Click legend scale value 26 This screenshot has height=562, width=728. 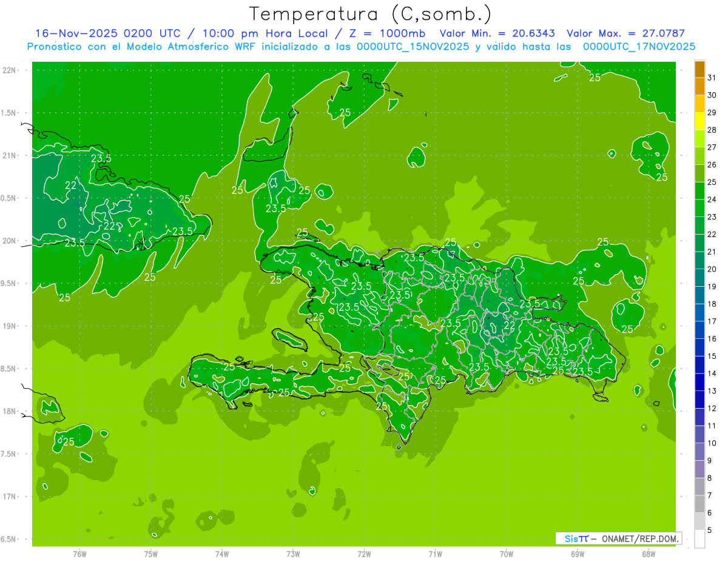pos(712,165)
